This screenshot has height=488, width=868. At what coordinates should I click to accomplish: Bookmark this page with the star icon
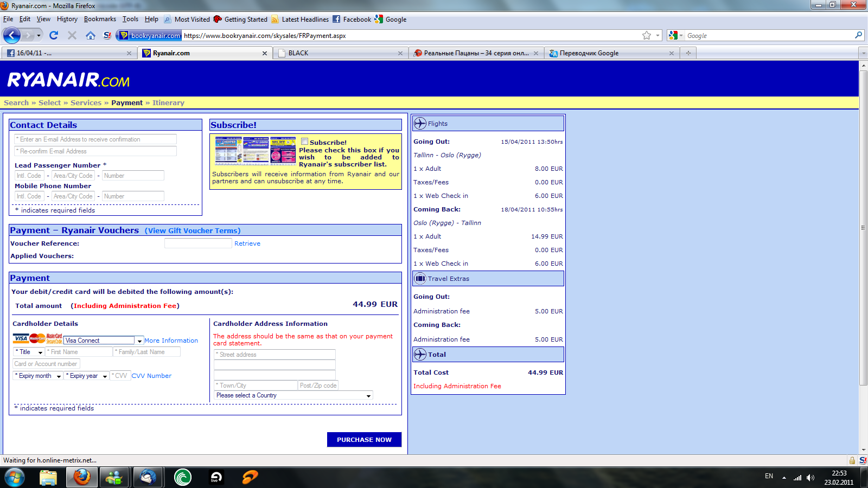point(647,35)
